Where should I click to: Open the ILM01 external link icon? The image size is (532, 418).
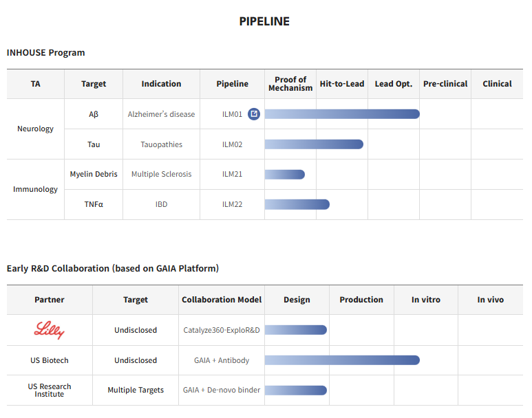(254, 114)
